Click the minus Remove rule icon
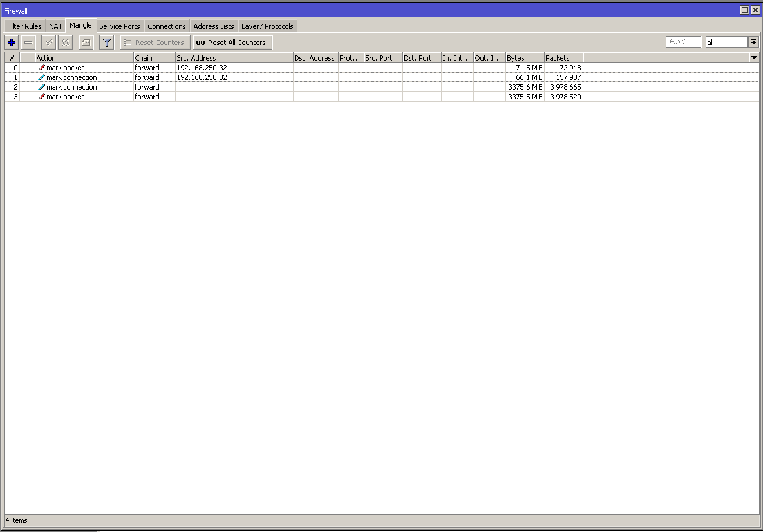This screenshot has height=532, width=763. click(x=28, y=43)
